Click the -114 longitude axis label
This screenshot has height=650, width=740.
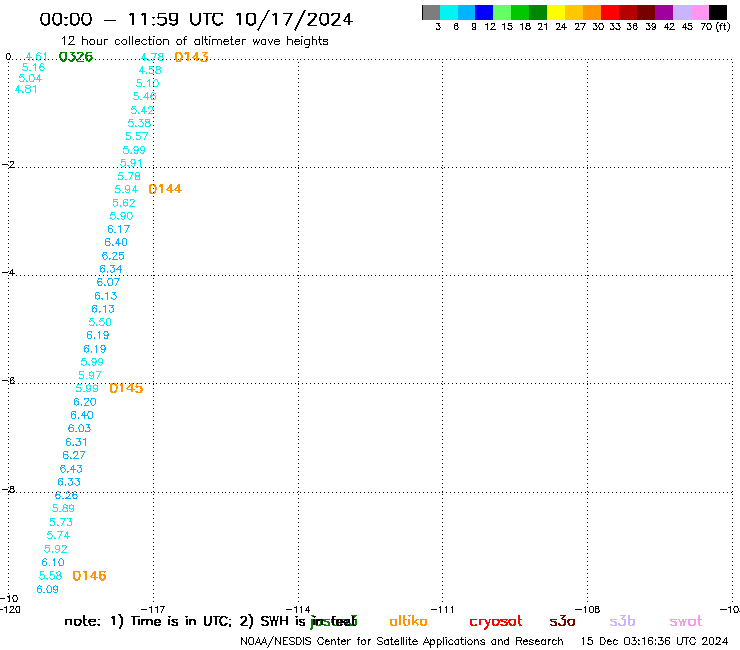click(298, 609)
